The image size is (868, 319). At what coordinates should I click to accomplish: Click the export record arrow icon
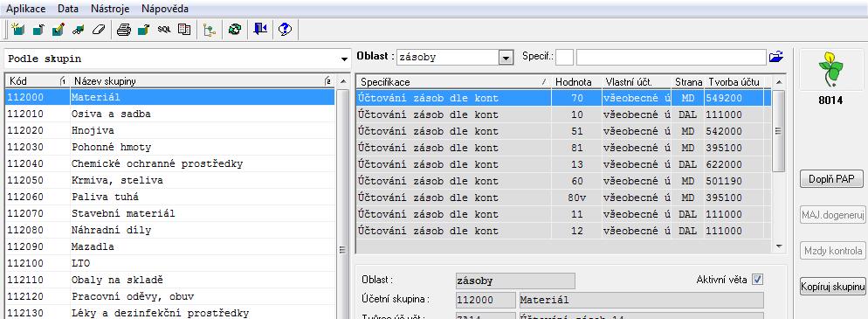[143, 30]
